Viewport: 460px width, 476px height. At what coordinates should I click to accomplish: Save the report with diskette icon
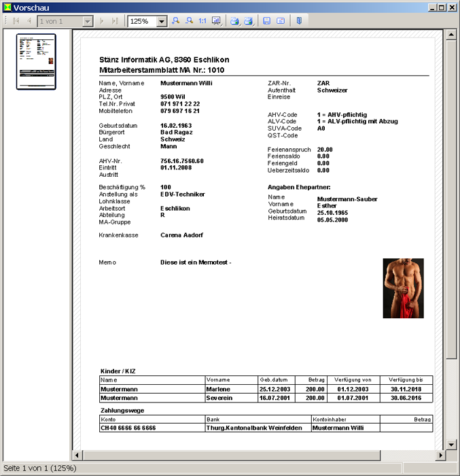(x=267, y=21)
